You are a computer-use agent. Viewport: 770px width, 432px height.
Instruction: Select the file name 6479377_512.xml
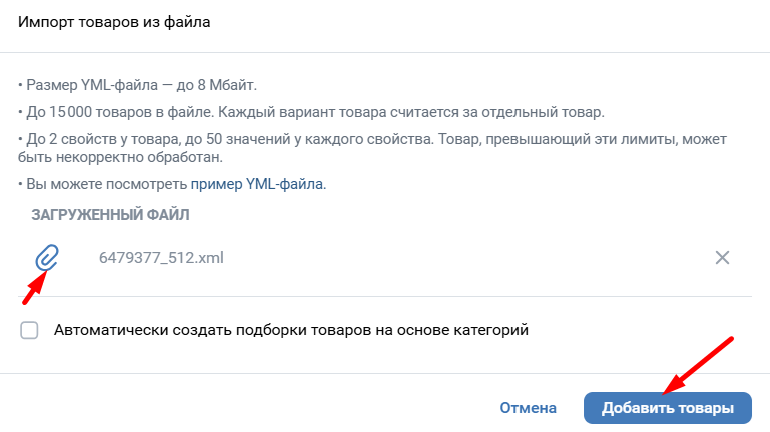[161, 257]
